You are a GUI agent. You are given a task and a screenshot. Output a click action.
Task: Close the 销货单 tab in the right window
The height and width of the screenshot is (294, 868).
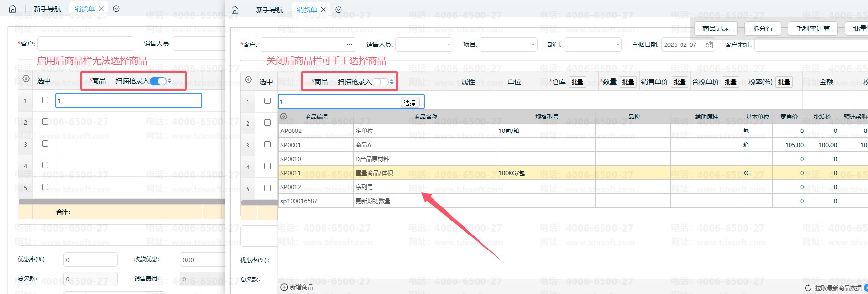324,10
